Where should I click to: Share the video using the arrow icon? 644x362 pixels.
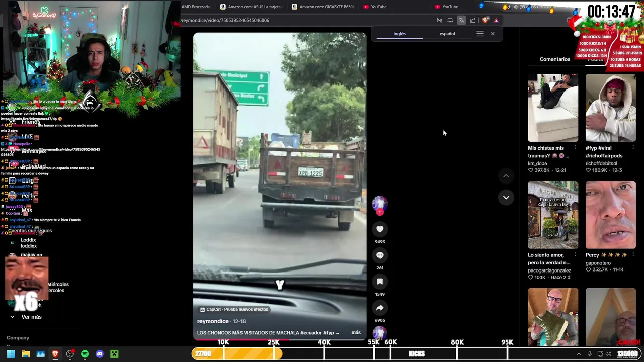[x=380, y=308]
